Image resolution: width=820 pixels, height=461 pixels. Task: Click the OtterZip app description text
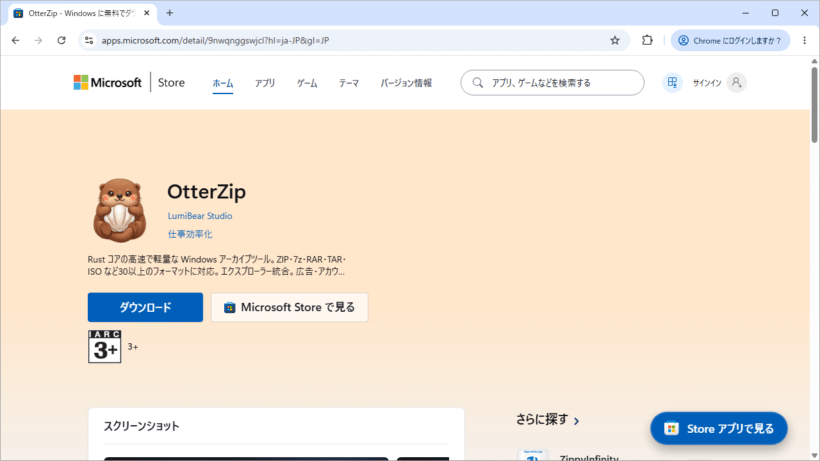[x=217, y=266]
